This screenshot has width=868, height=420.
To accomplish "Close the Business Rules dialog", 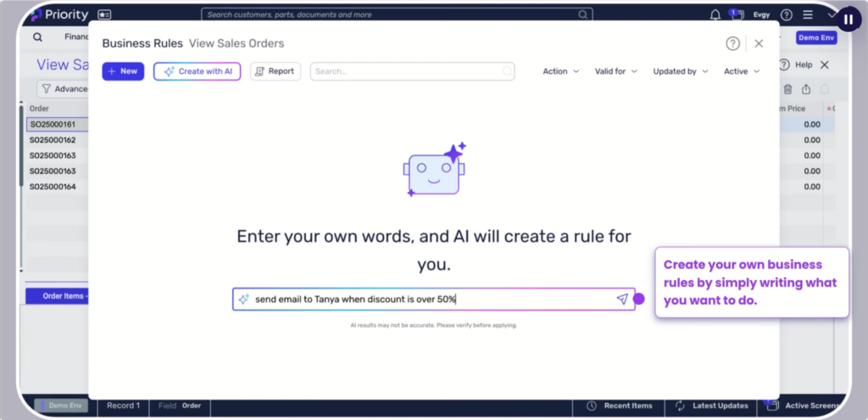I will pos(759,44).
